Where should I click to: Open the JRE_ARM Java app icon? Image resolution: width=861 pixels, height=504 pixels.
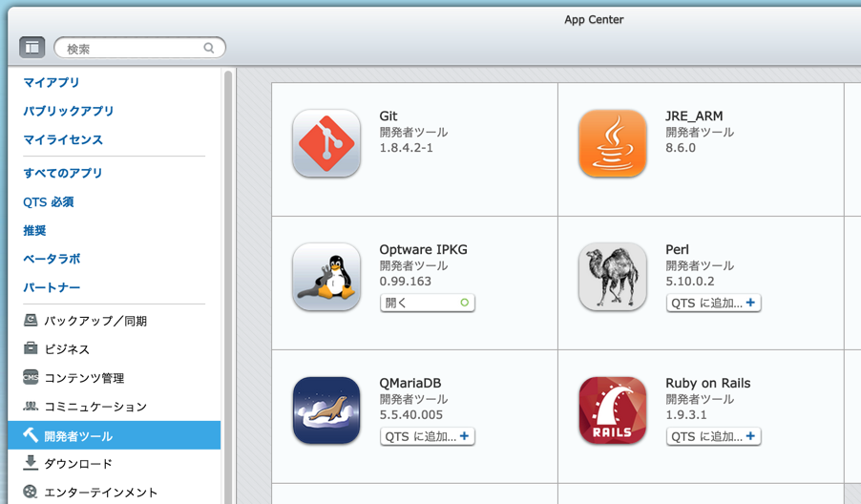pos(612,143)
